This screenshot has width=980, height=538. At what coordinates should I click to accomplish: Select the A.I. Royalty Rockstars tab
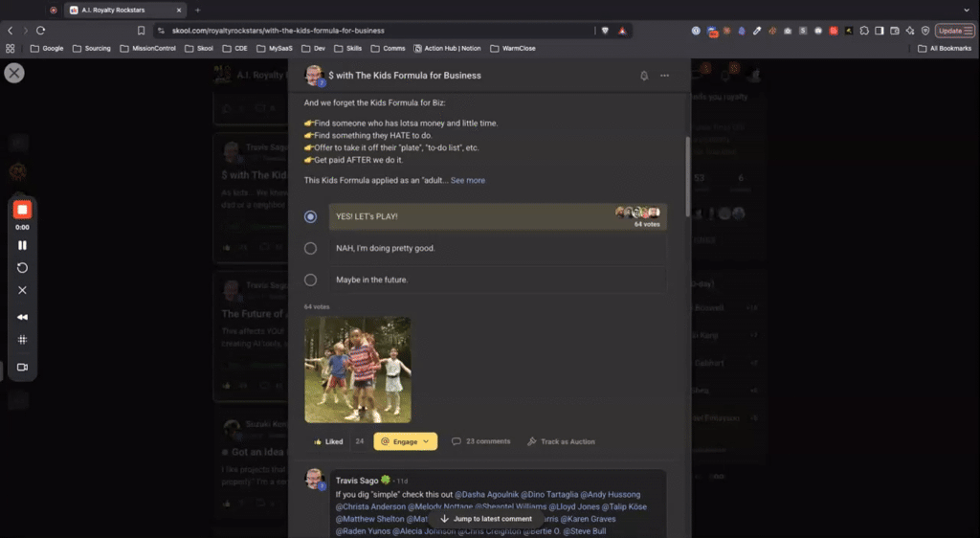125,11
